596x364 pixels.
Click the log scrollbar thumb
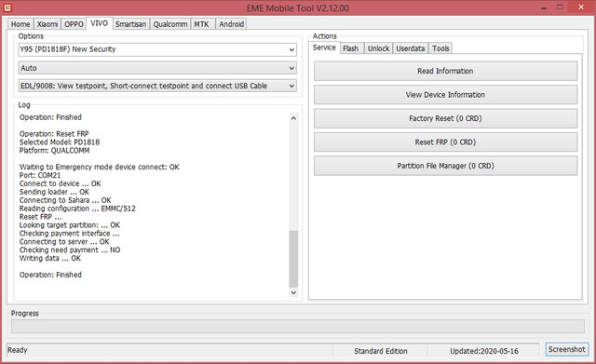tap(293, 259)
